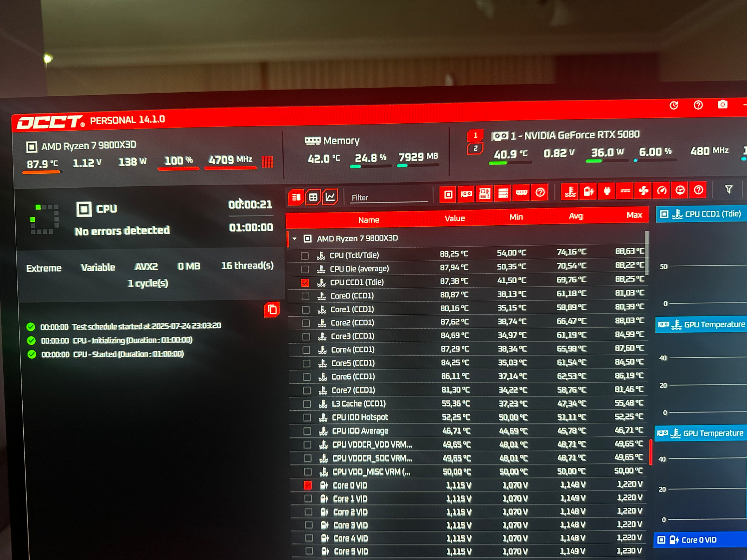Click the CPU core grid icon beside 4709 MHz
The width and height of the screenshot is (747, 560).
point(267,162)
